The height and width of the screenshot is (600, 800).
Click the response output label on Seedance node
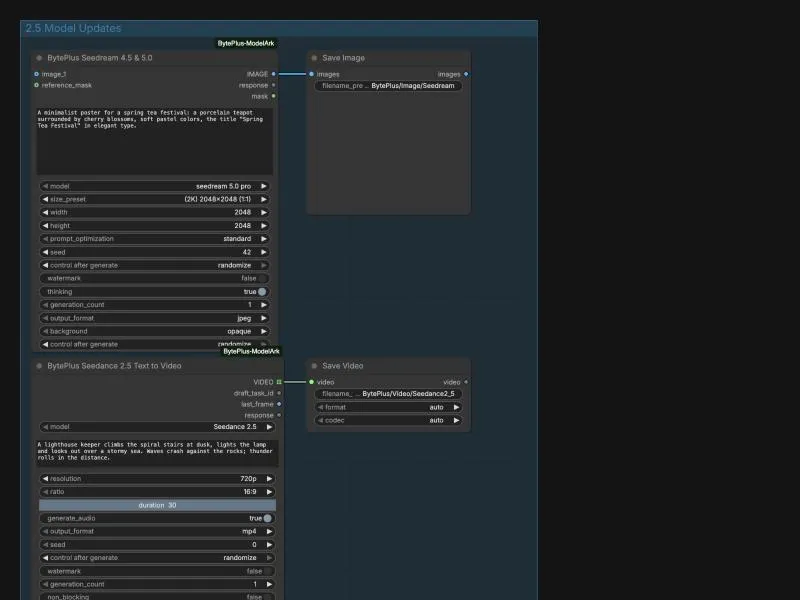click(259, 415)
